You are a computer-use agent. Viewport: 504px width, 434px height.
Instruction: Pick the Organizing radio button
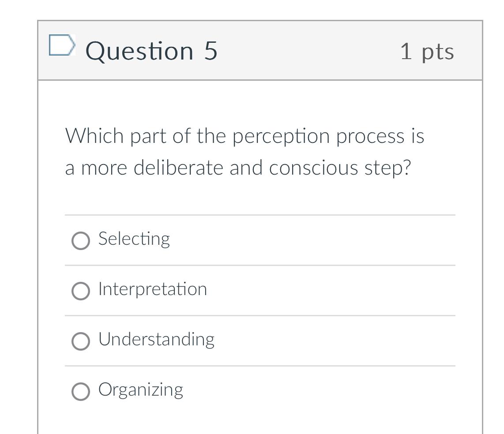point(81,391)
